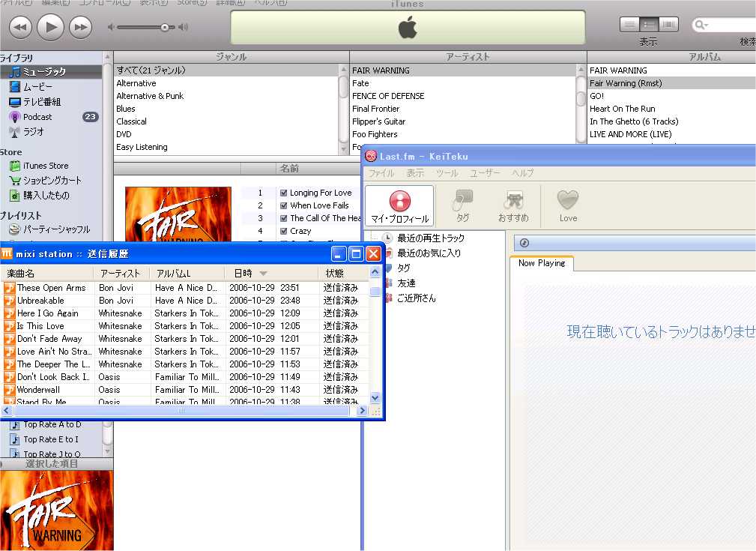The width and height of the screenshot is (756, 551).
Task: Select Wonderwall row in mixi station
Action: (185, 390)
